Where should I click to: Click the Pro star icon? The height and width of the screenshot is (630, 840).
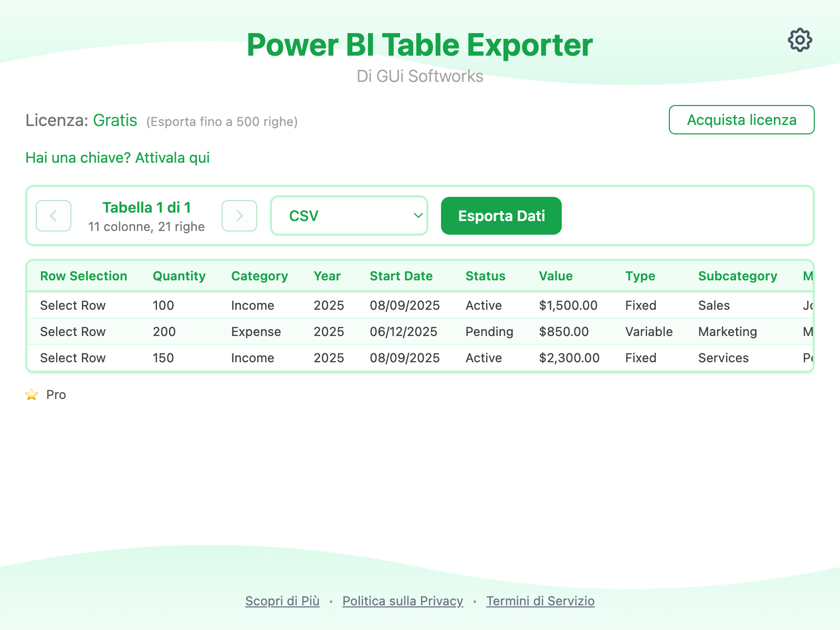31,395
